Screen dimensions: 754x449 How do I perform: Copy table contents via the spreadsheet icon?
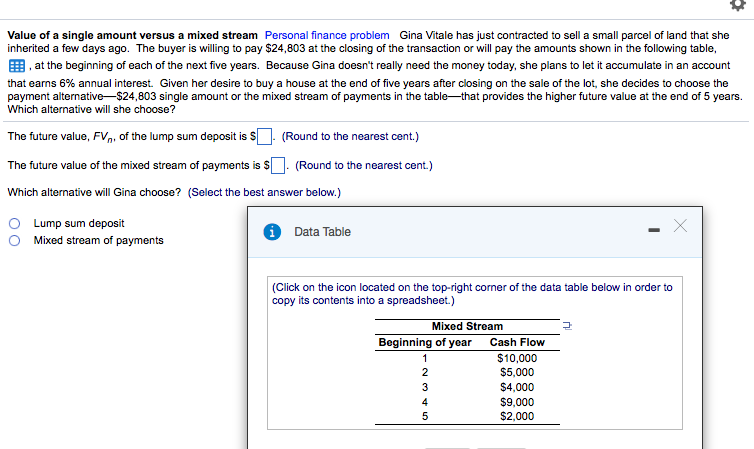click(567, 326)
